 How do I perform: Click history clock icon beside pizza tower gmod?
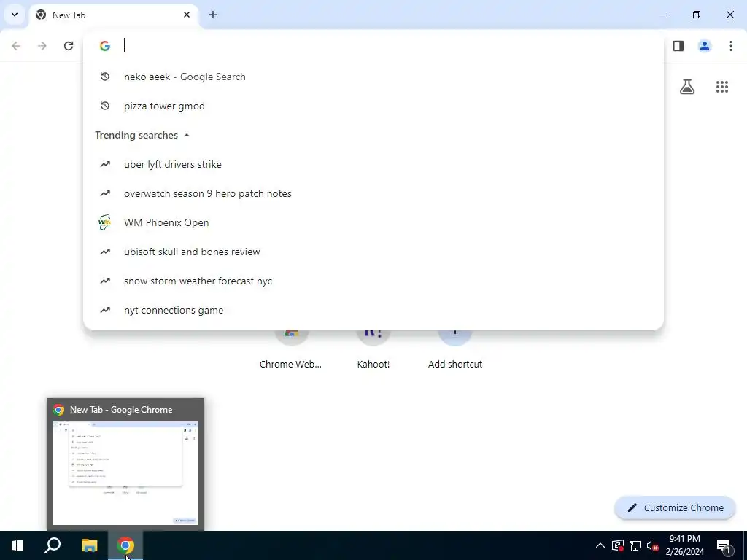pyautogui.click(x=105, y=106)
